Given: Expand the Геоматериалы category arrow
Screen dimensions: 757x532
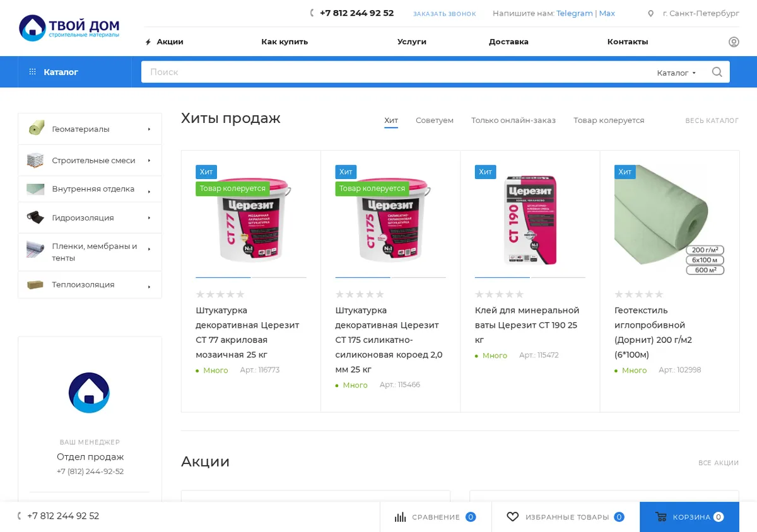Looking at the screenshot, I should 150,129.
